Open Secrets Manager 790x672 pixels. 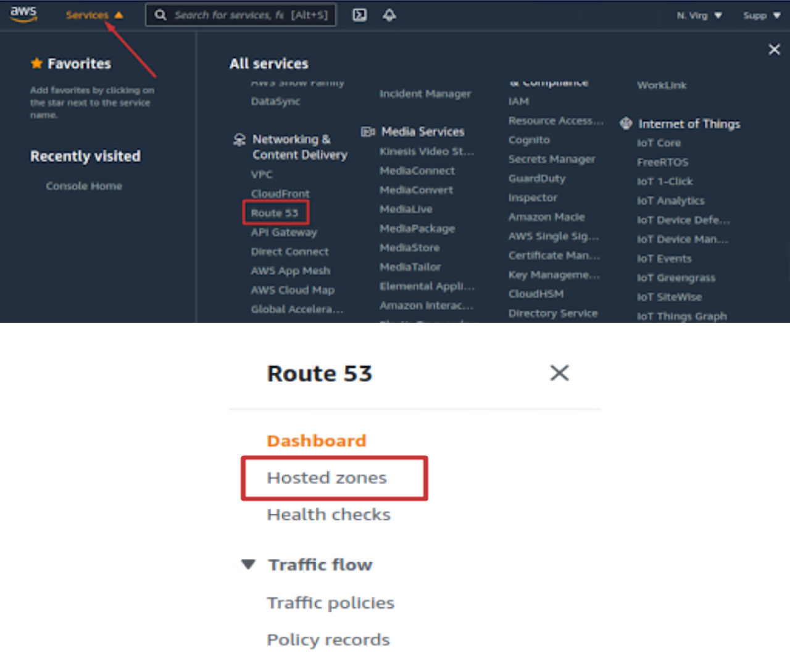[552, 159]
